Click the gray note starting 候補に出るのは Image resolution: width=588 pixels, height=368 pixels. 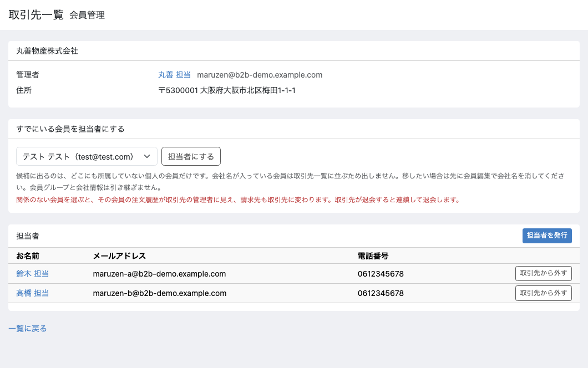pyautogui.click(x=290, y=182)
